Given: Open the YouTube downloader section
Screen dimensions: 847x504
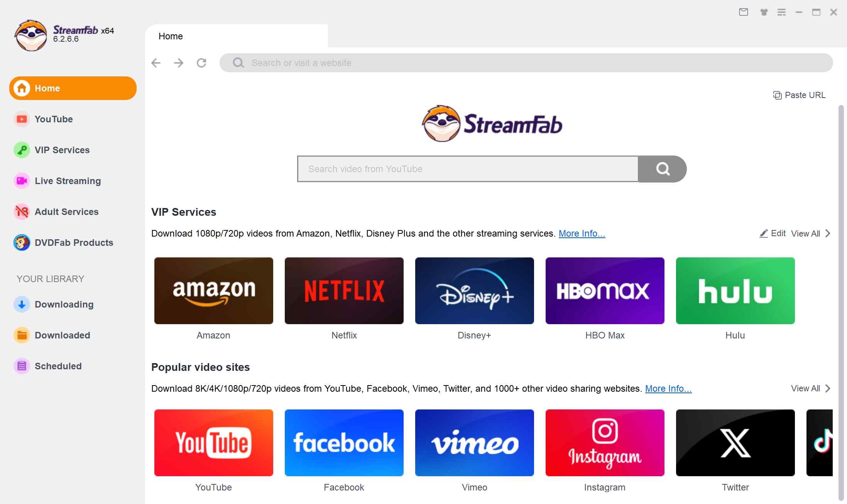Looking at the screenshot, I should point(53,119).
